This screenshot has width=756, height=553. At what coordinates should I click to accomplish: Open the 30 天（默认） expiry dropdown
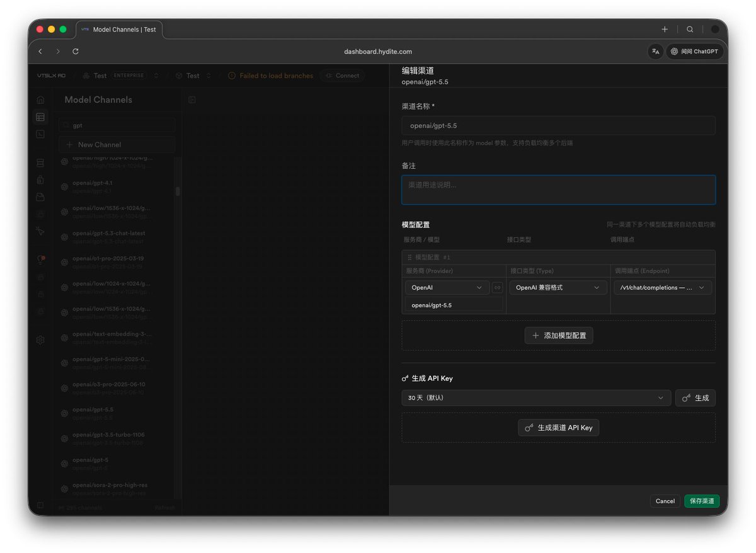coord(536,398)
